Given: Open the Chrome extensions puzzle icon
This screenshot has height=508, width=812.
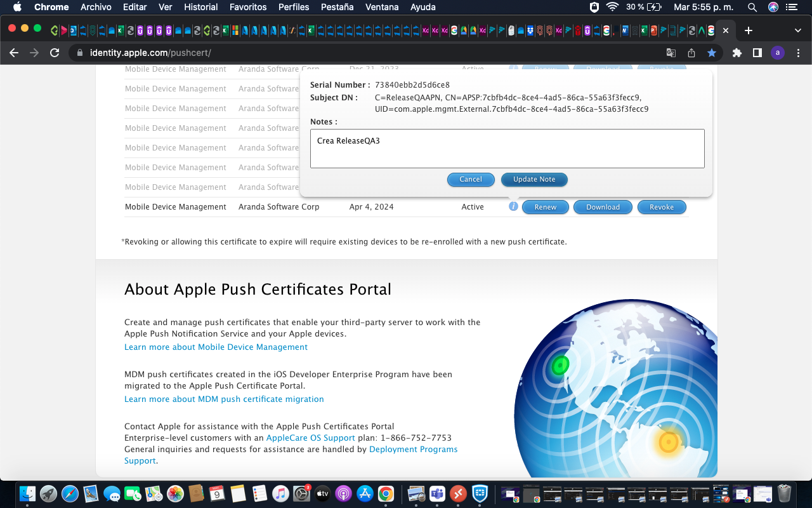Looking at the screenshot, I should pos(737,53).
